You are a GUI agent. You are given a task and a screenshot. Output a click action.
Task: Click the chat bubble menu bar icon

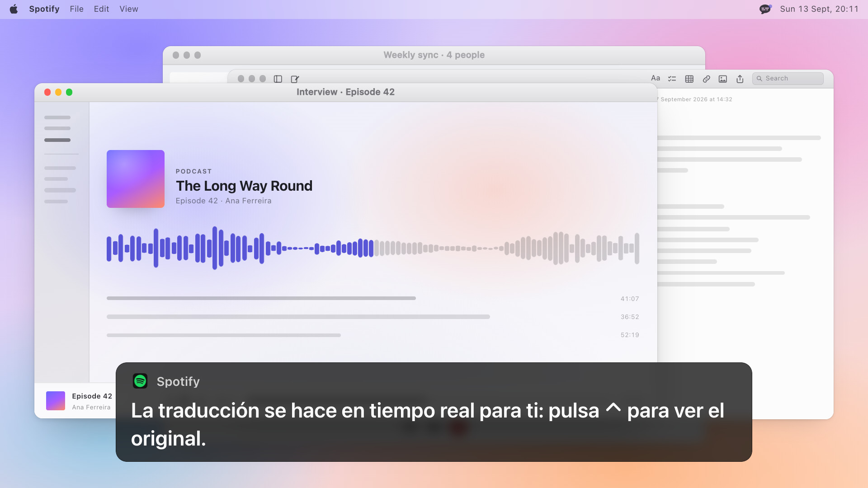[x=765, y=9]
